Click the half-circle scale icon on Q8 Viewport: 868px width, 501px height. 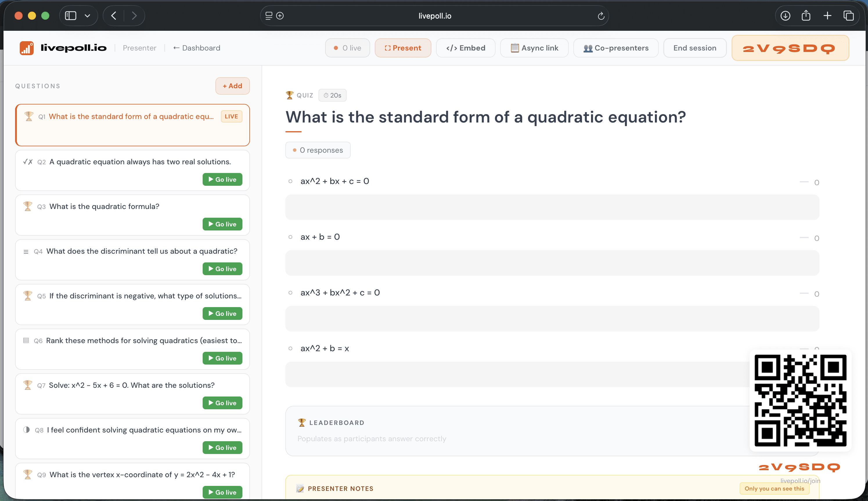(x=26, y=430)
